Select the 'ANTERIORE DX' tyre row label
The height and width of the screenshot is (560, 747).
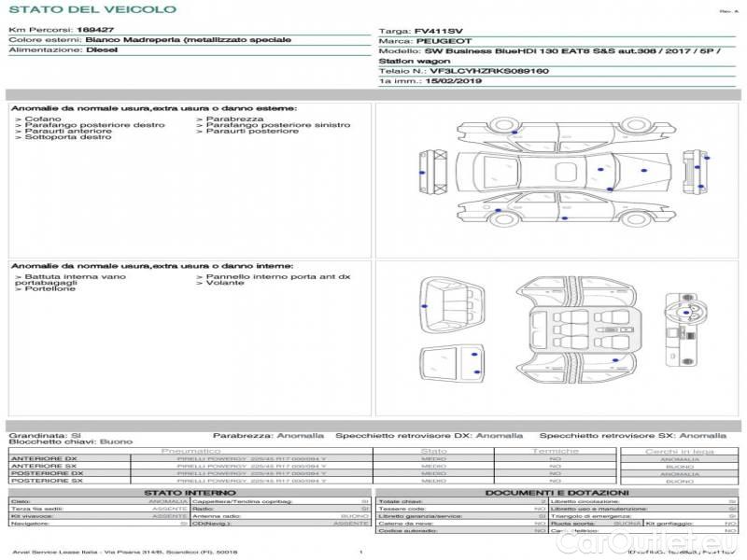point(44,458)
